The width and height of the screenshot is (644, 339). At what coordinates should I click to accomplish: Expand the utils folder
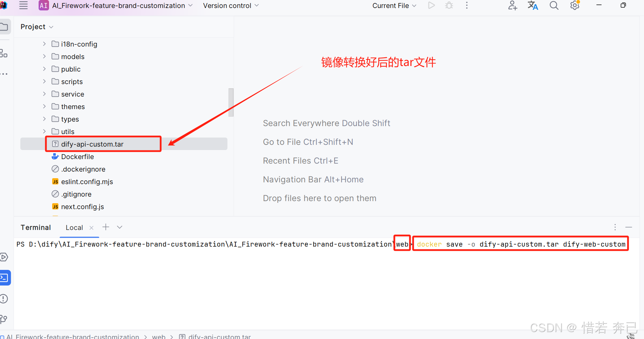coord(44,131)
